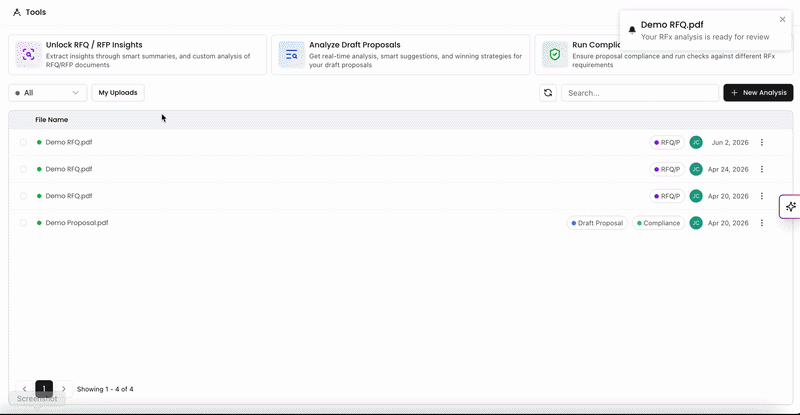Click the New Analysis button
Screen dimensions: 800x415
pyautogui.click(x=758, y=93)
